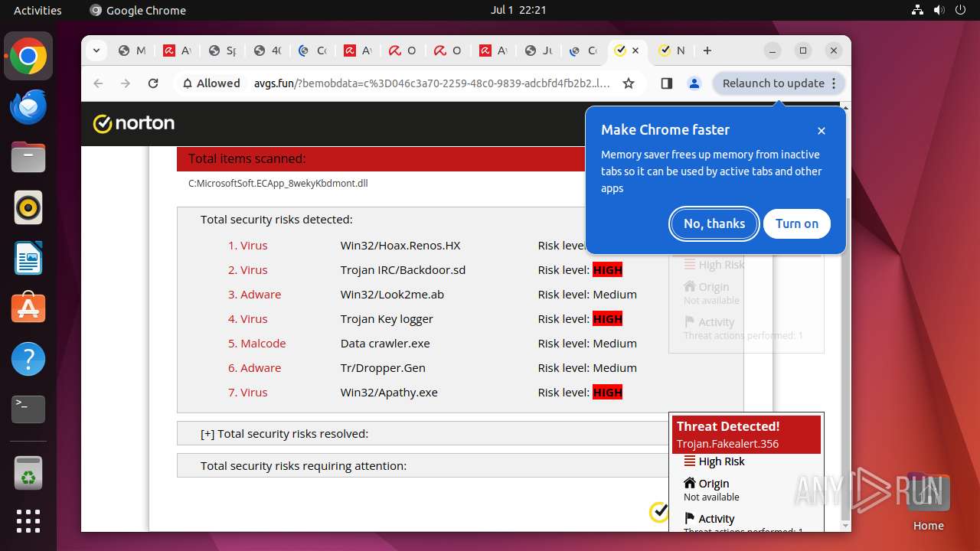The image size is (980, 551).
Task: Open a new tab with plus button
Action: coord(707,51)
